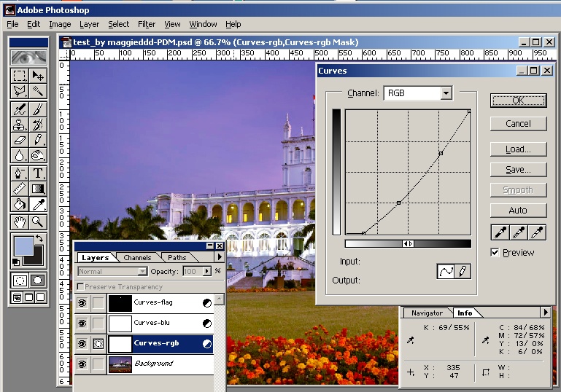Viewport: 561px width, 392px height.
Task: Hide the Background layer eye
Action: [x=82, y=364]
